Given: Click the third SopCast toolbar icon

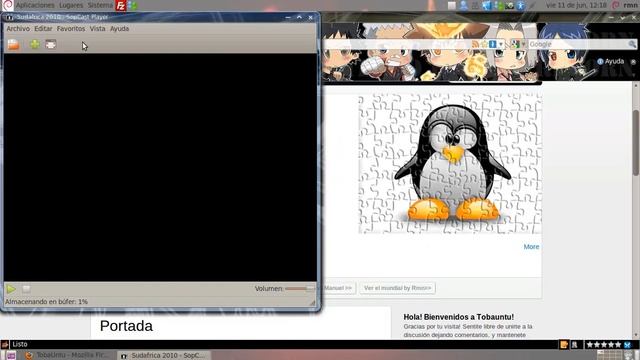Looking at the screenshot, I should 51,44.
